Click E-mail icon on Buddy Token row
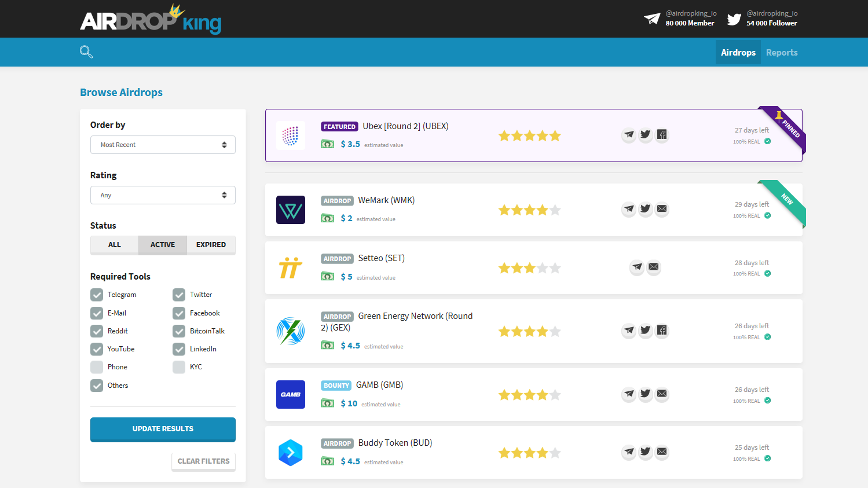Screen dimensions: 868x488 pos(662,452)
